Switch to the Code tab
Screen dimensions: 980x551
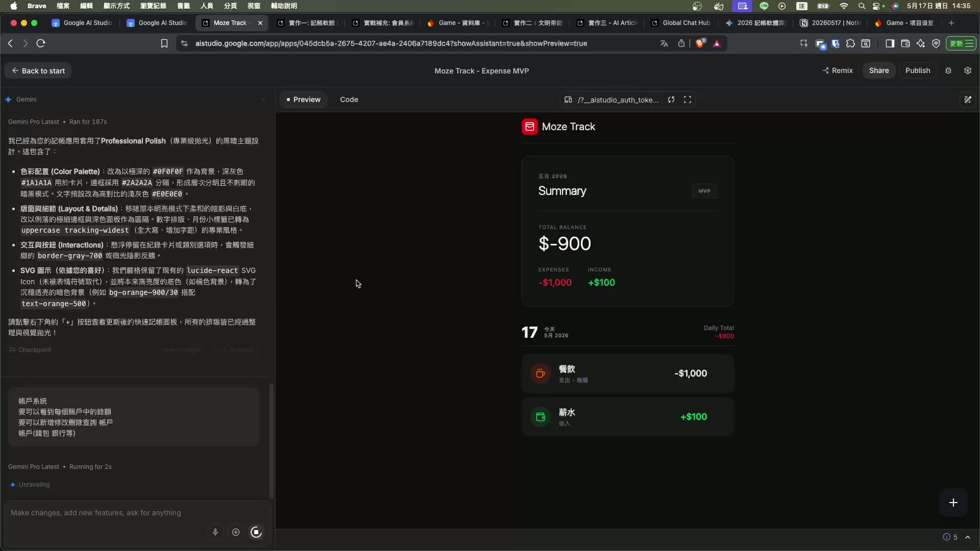[349, 99]
